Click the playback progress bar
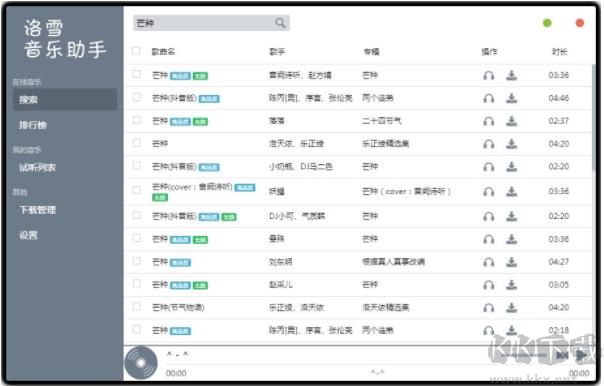 (x=378, y=364)
